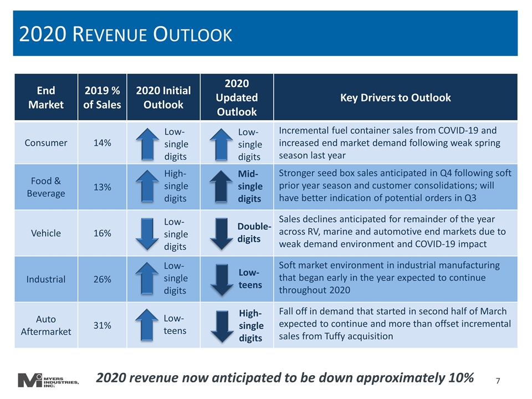Image resolution: width=532 pixels, height=399 pixels.
Task: Click Consumer updated 'Low-single digits' text
Action: coord(250,144)
